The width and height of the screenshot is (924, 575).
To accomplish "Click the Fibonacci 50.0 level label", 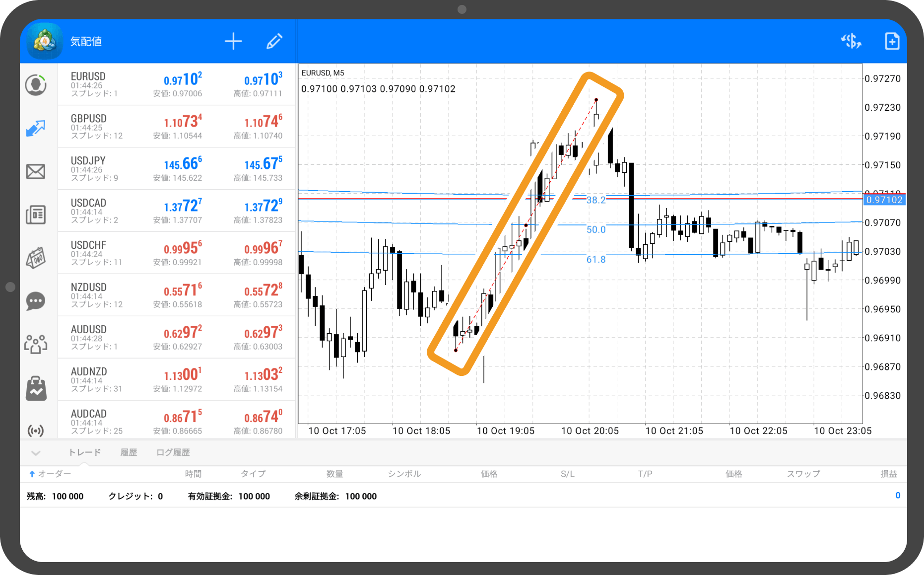I will 596,230.
